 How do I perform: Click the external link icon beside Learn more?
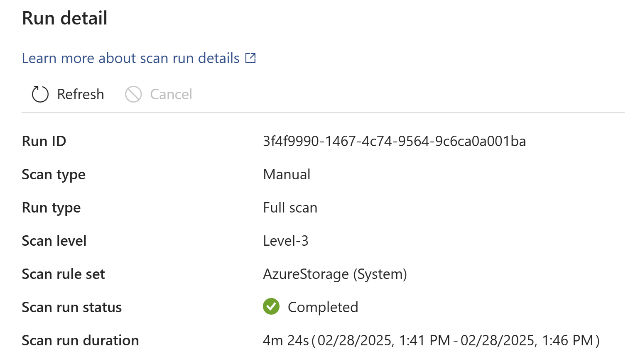tap(250, 58)
